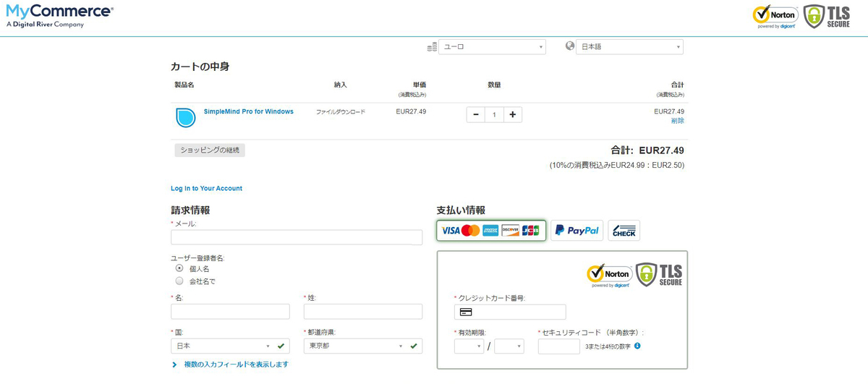Click the ショッピングの継続 button
The image size is (868, 384).
[x=209, y=150]
